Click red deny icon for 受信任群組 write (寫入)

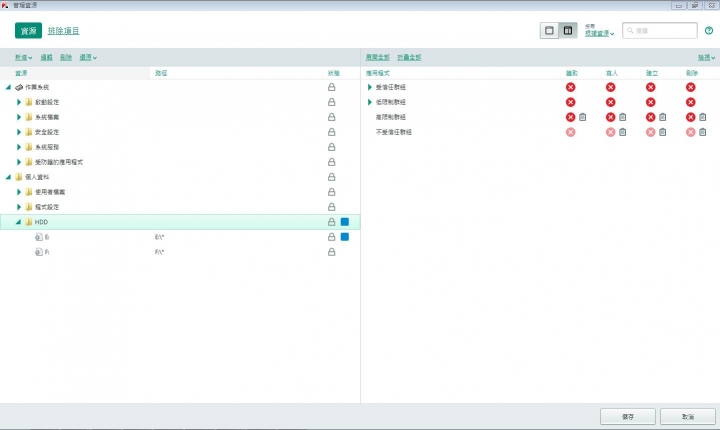(x=610, y=87)
